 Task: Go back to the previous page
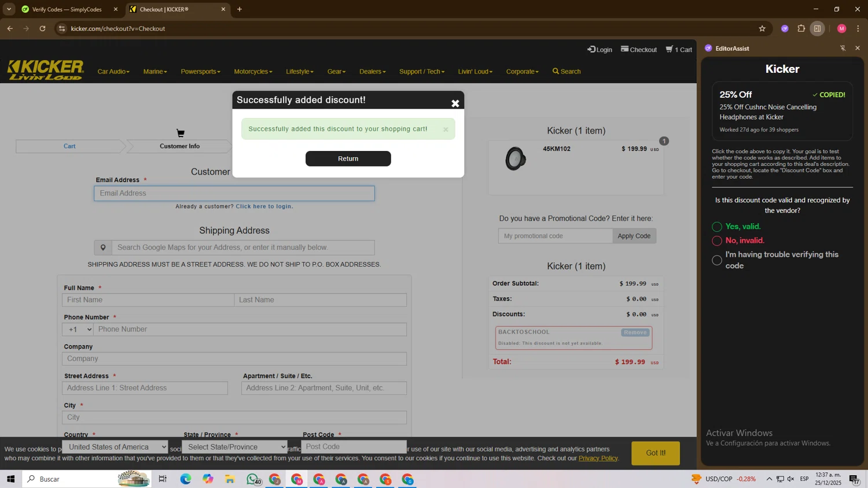(10, 28)
